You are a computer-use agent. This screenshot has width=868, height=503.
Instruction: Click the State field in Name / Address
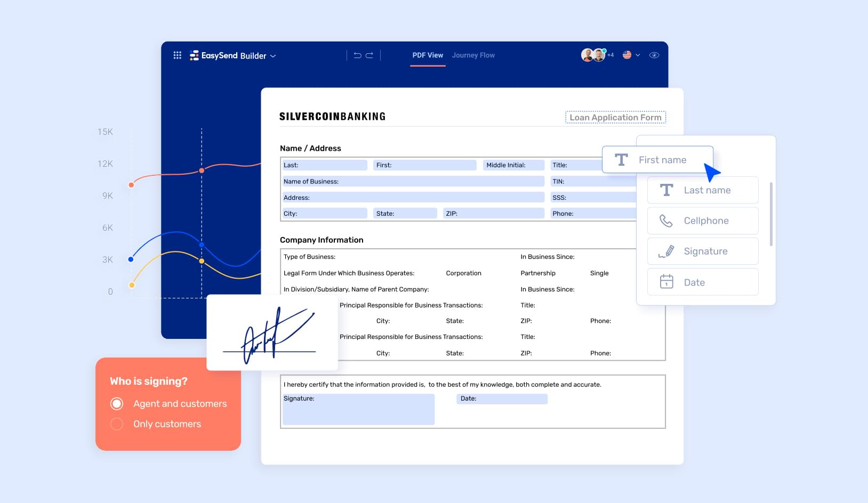[x=405, y=213]
